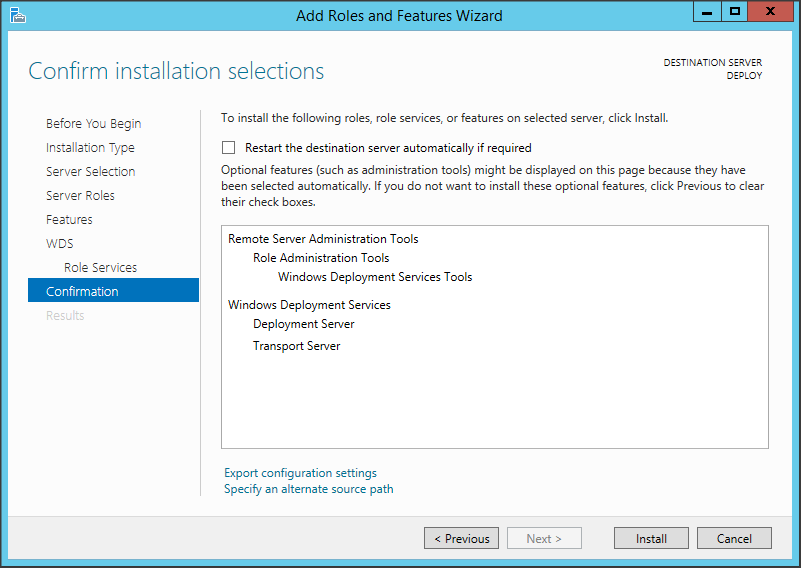Open Specify an alternate source path link
The image size is (801, 568).
[308, 489]
